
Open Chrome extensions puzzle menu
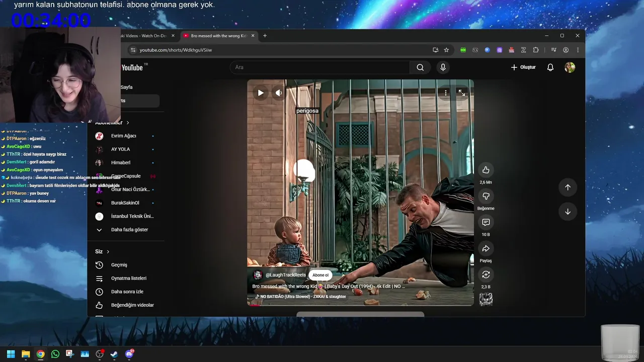pos(535,50)
